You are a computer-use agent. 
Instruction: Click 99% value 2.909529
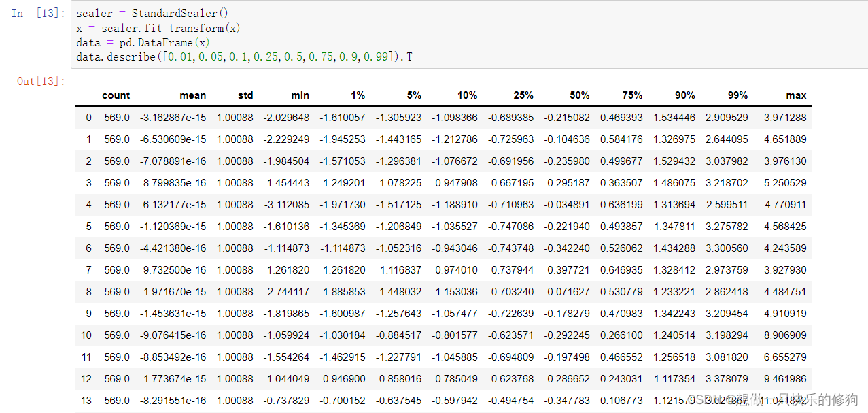click(x=727, y=117)
